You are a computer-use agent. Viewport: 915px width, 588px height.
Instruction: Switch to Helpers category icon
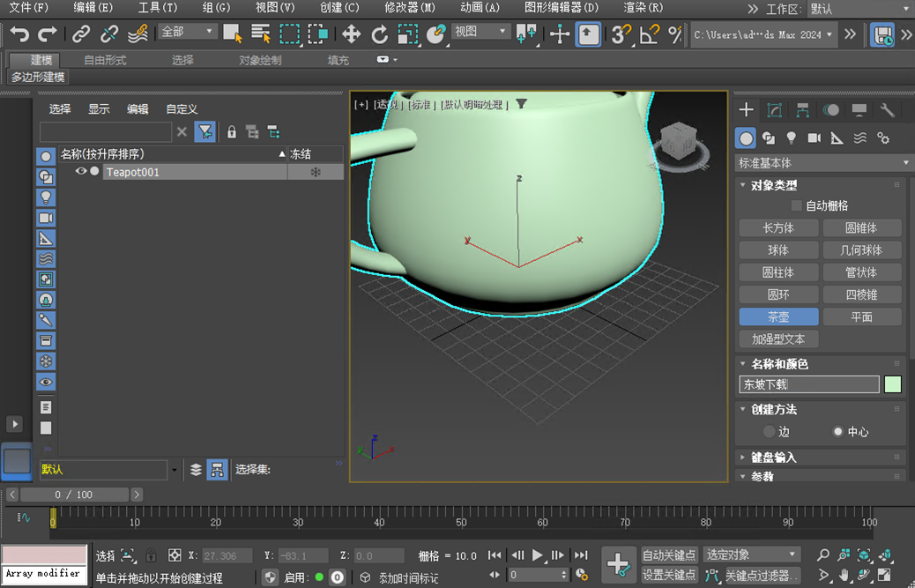point(837,138)
